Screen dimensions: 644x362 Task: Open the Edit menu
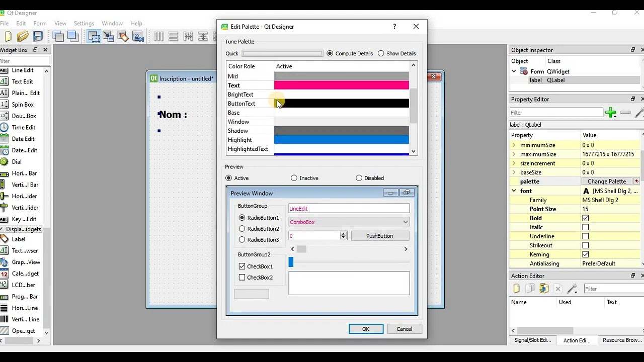21,23
